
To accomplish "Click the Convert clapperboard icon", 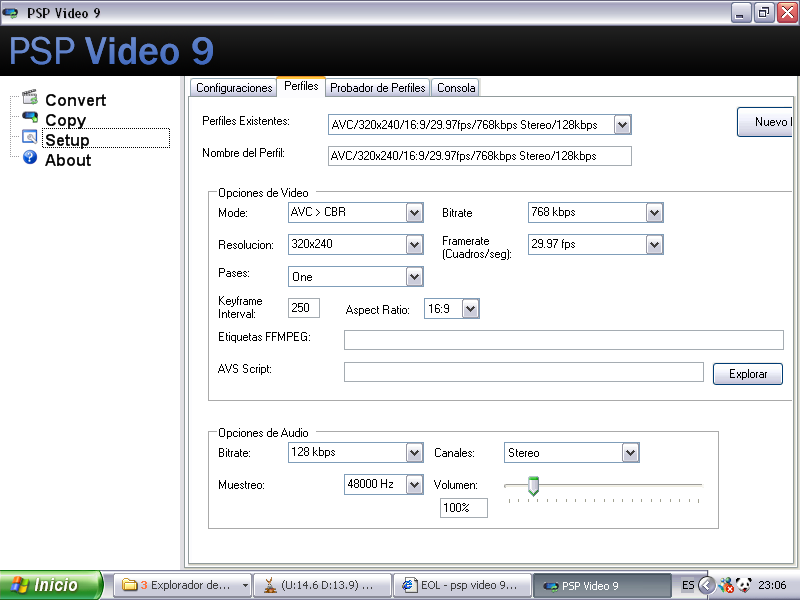I will pos(30,96).
